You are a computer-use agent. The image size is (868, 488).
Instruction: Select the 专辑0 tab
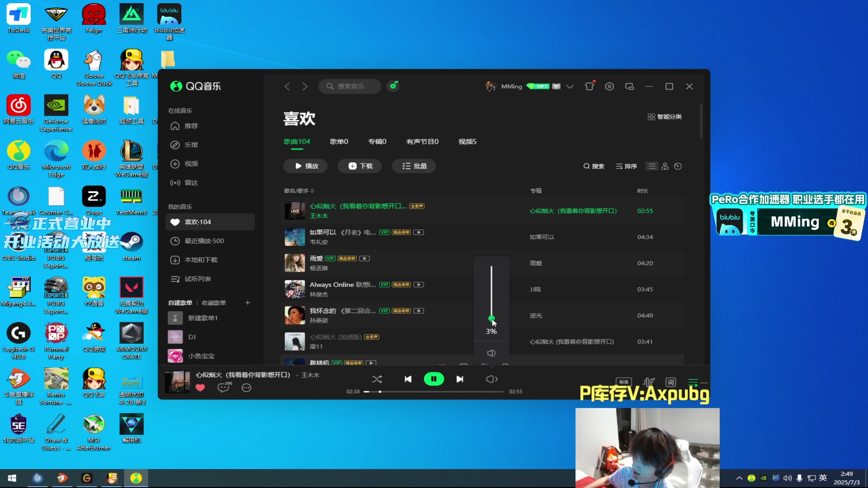(x=377, y=141)
